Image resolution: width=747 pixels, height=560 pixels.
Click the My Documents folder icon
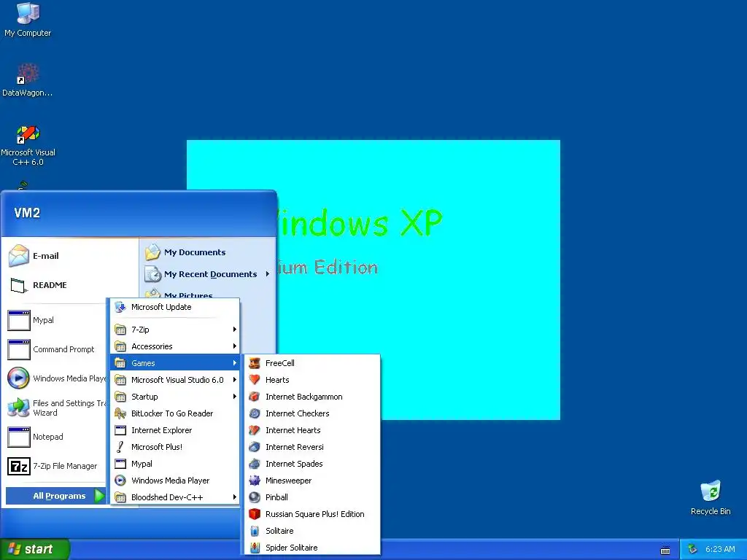(x=152, y=252)
